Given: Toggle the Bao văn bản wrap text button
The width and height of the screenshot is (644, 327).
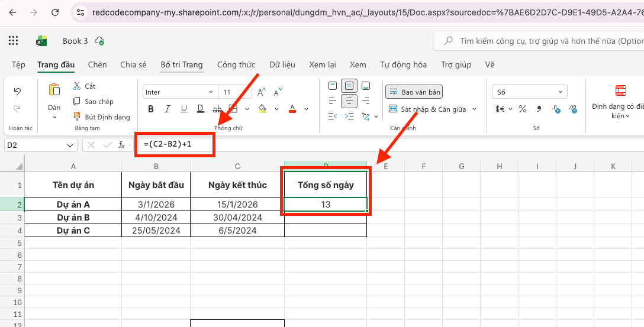Looking at the screenshot, I should [414, 92].
